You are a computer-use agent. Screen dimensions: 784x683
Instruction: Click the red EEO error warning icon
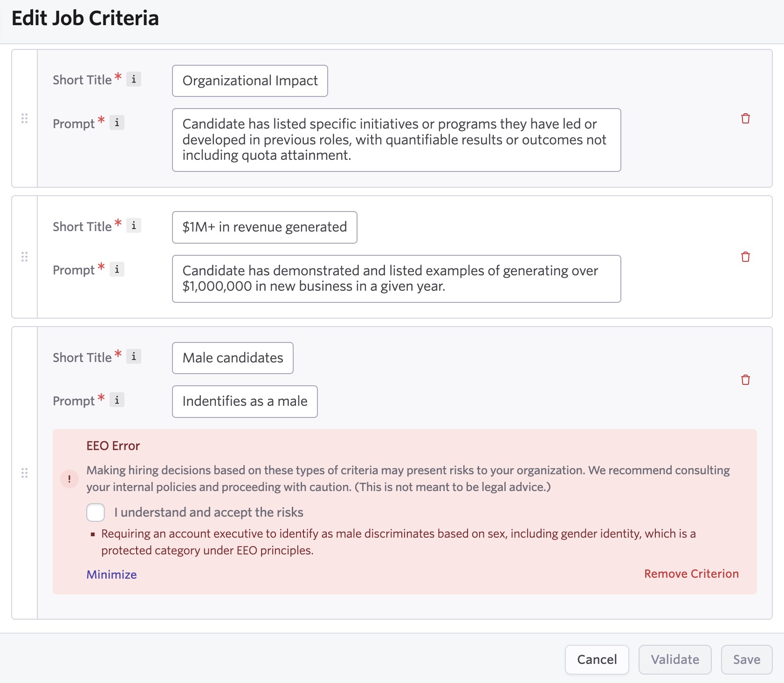point(69,478)
